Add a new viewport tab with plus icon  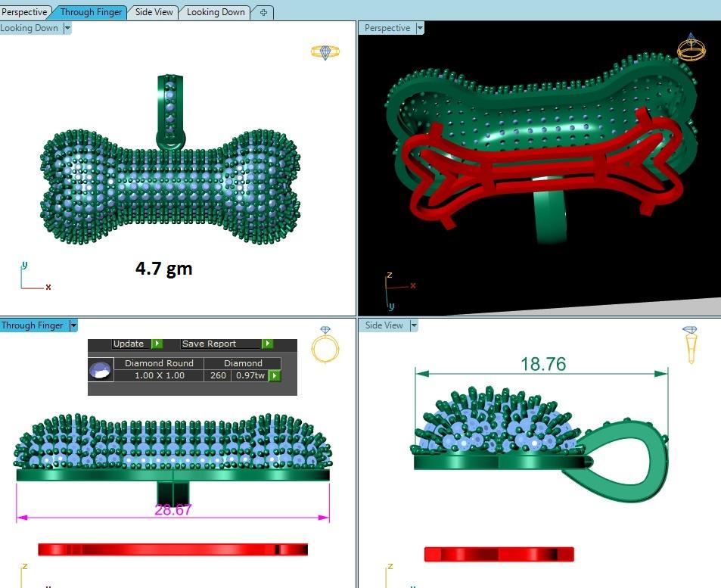point(263,12)
